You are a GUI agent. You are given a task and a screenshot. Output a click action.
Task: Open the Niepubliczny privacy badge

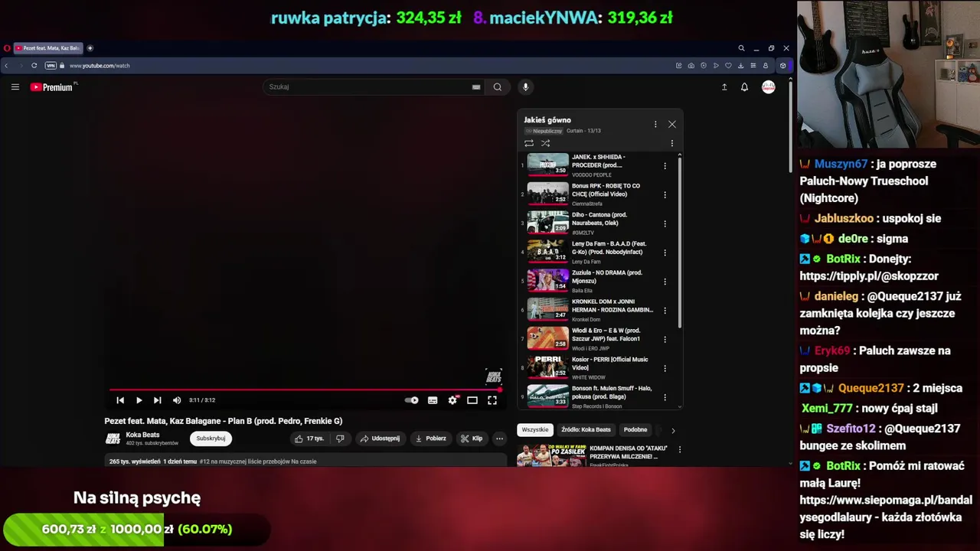(544, 131)
